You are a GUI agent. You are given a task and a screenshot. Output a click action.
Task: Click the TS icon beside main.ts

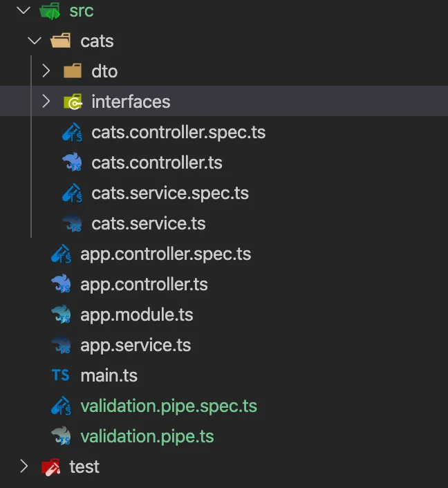[x=60, y=375]
